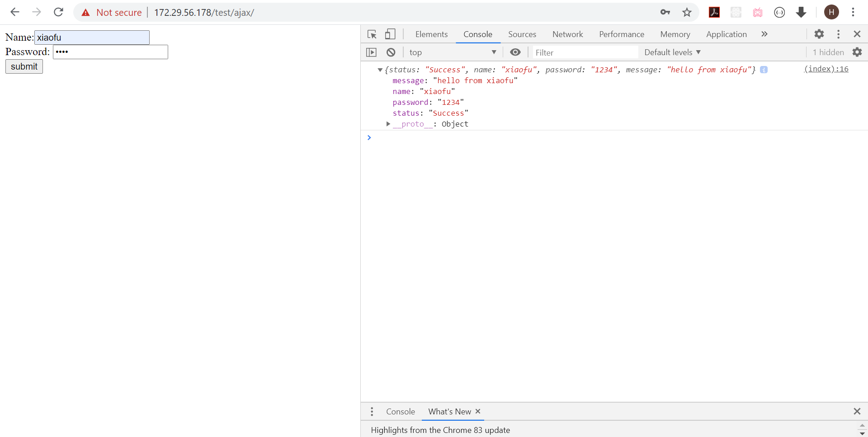Activate the inspect element picker
Screen dimensions: 868x437
(372, 34)
